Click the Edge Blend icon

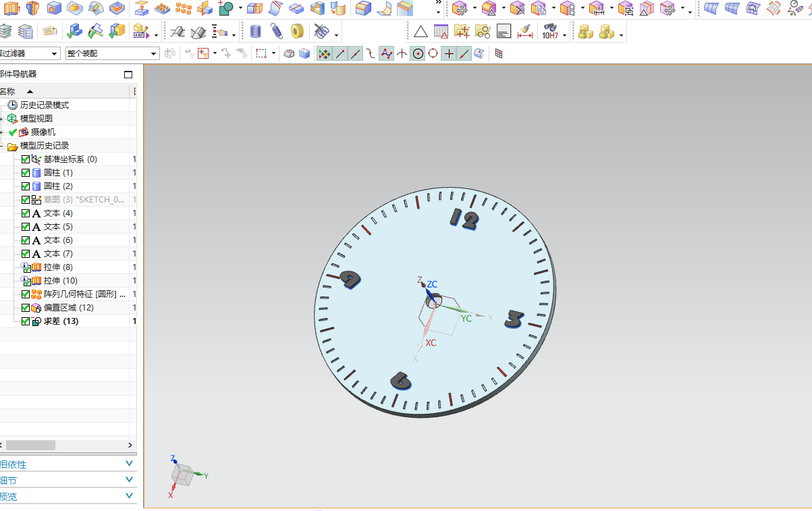point(363,9)
